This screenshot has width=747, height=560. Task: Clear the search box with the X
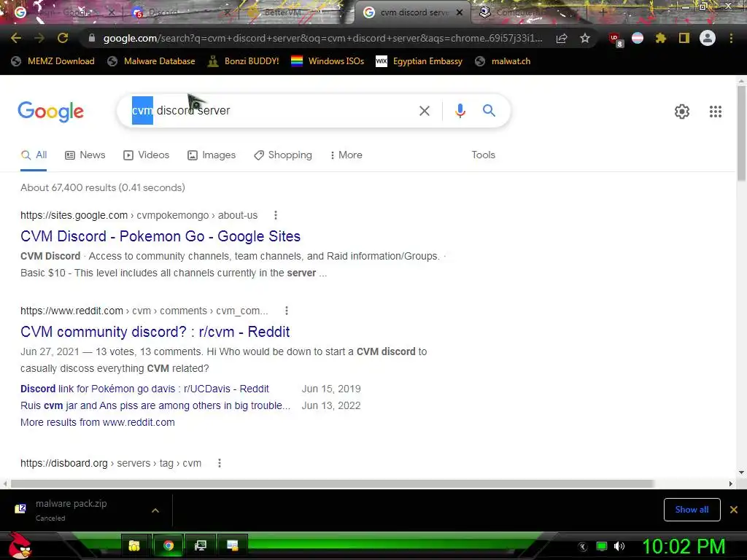424,111
